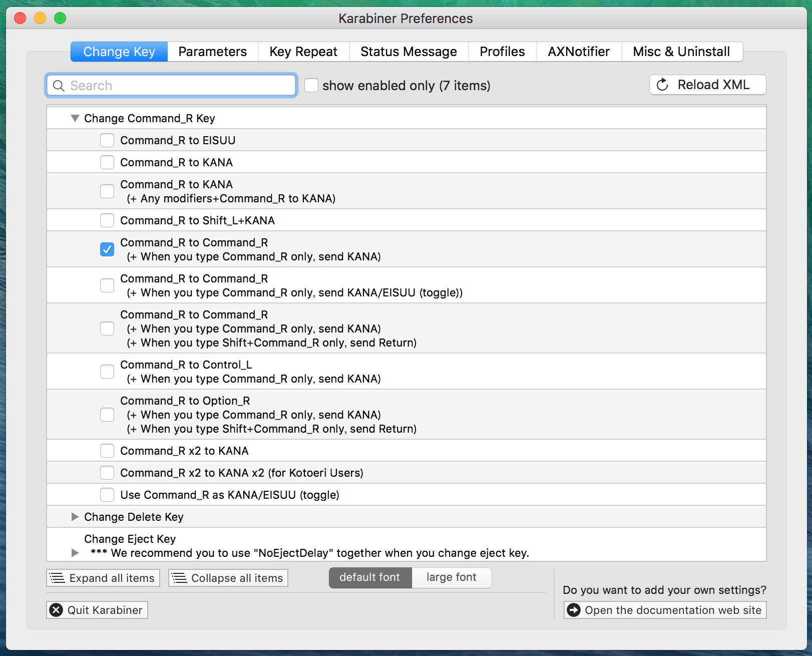Switch to the AXNotifier tab

pyautogui.click(x=579, y=52)
